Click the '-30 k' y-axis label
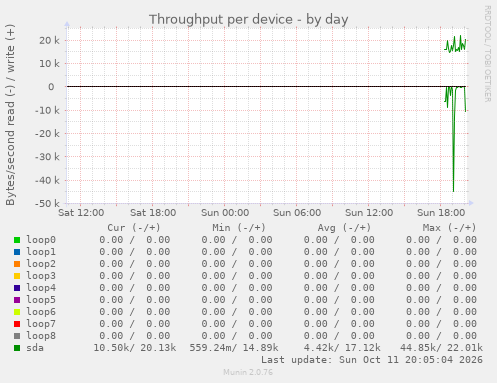Image resolution: width=497 pixels, height=383 pixels. click(x=47, y=157)
